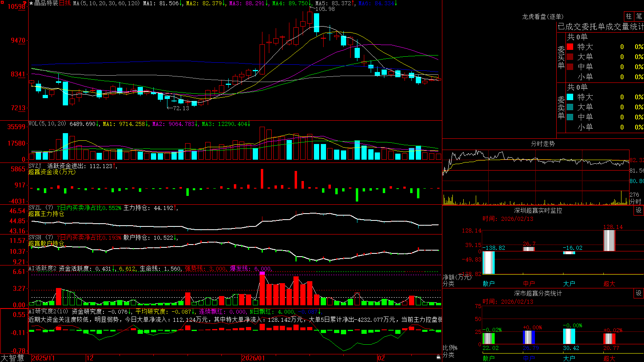Click the red 特大 buy-order color swatch
644x362 pixels.
click(x=570, y=47)
